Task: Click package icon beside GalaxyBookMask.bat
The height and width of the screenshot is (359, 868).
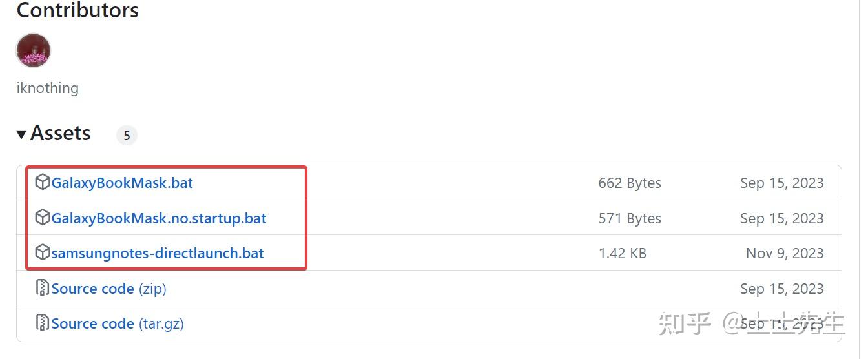Action: (x=43, y=182)
